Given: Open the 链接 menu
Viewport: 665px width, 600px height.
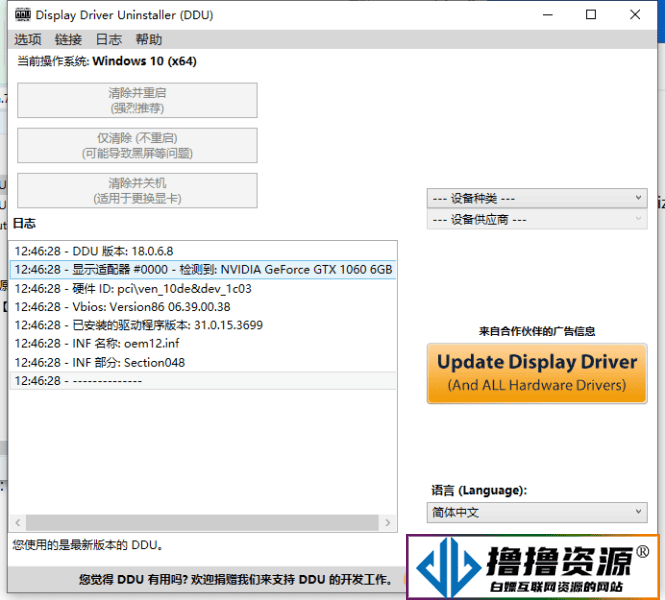Looking at the screenshot, I should click(x=68, y=39).
